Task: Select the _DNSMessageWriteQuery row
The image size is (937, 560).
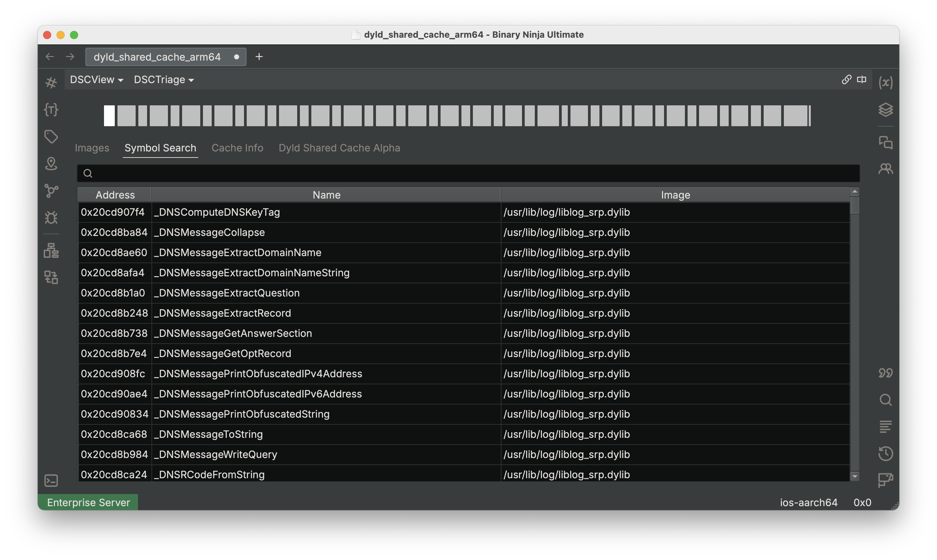Action: [463, 454]
